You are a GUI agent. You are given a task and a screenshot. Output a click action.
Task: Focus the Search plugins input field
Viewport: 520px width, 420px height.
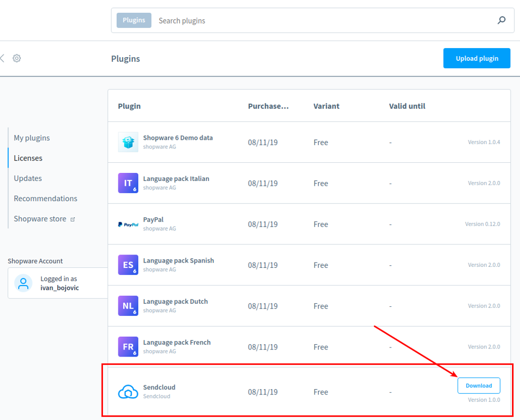[x=325, y=21]
